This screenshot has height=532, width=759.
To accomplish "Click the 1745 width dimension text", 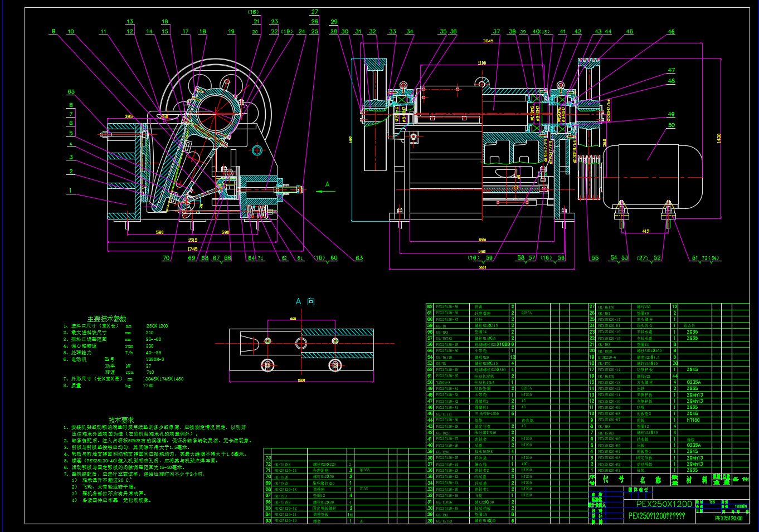I will (x=192, y=249).
